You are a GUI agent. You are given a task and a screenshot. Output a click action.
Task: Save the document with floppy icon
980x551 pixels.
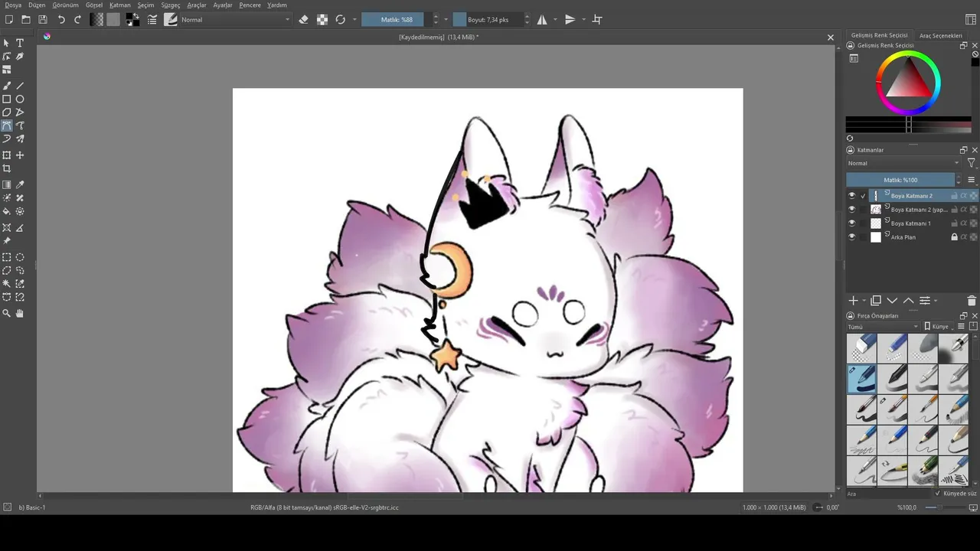click(x=43, y=20)
